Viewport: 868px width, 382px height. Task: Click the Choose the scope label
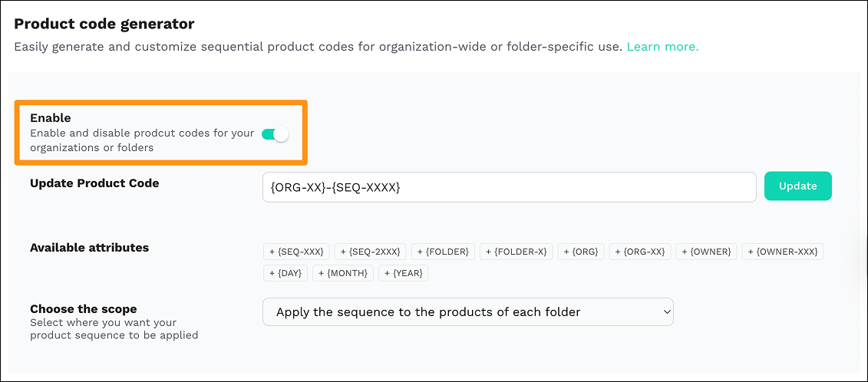click(83, 309)
